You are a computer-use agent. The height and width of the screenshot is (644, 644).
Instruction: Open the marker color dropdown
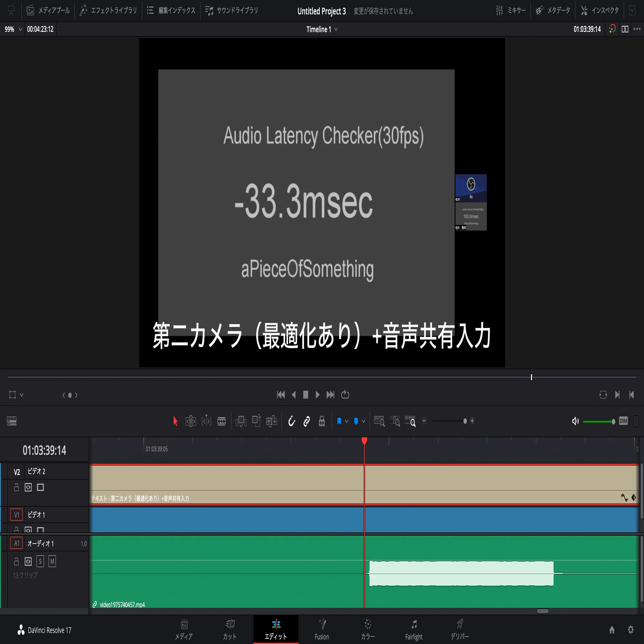364,421
